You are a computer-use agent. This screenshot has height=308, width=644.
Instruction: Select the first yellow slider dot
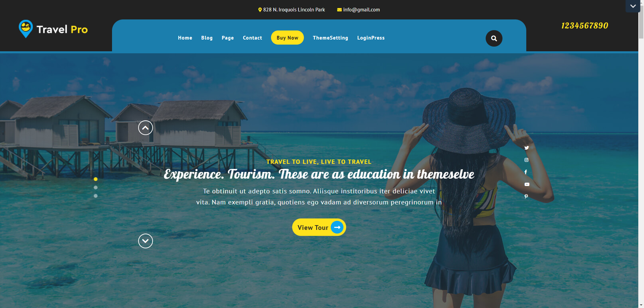point(96,179)
